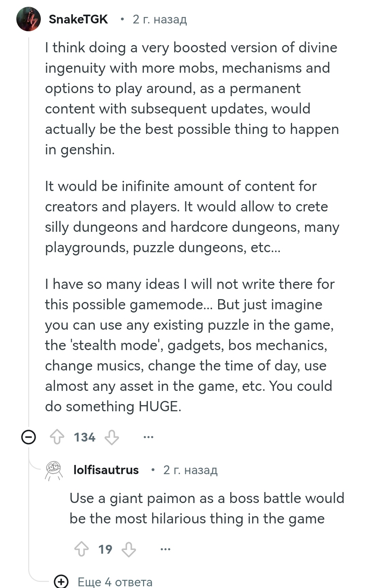The image size is (367, 588).
Task: Upvote SnakeTGK's comment
Action: point(57,437)
